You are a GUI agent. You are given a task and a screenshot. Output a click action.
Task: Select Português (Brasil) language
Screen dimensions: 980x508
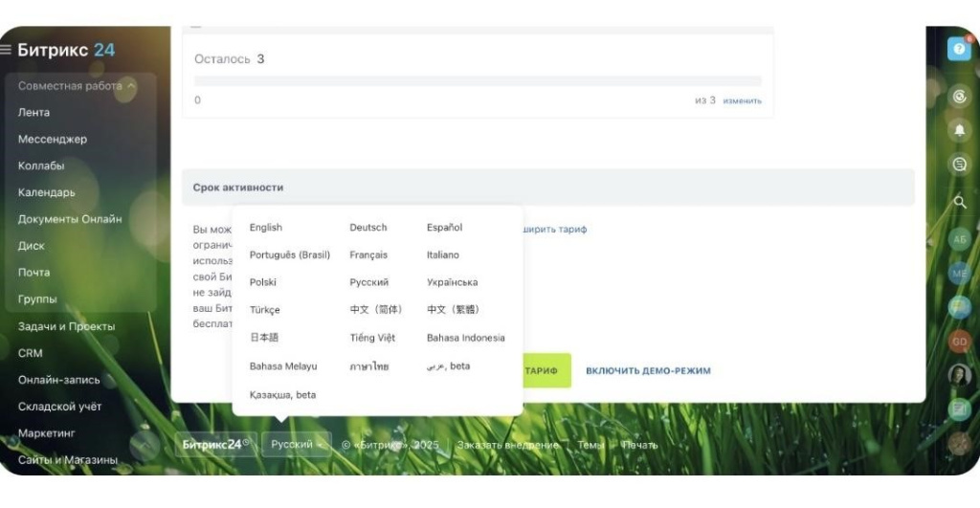click(289, 254)
